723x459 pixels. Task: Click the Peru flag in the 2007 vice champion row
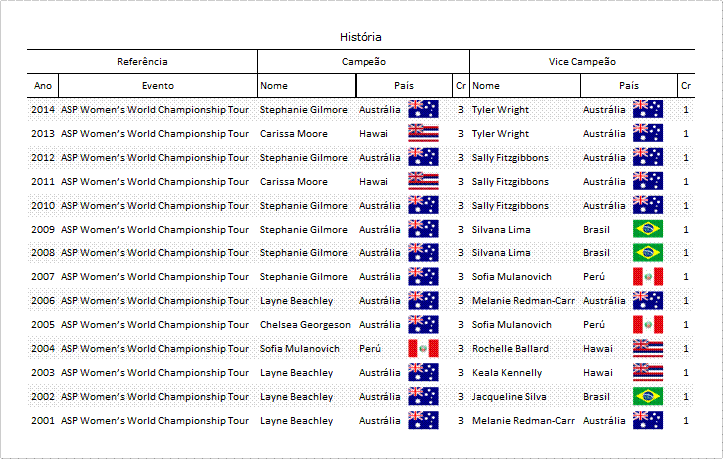[648, 276]
